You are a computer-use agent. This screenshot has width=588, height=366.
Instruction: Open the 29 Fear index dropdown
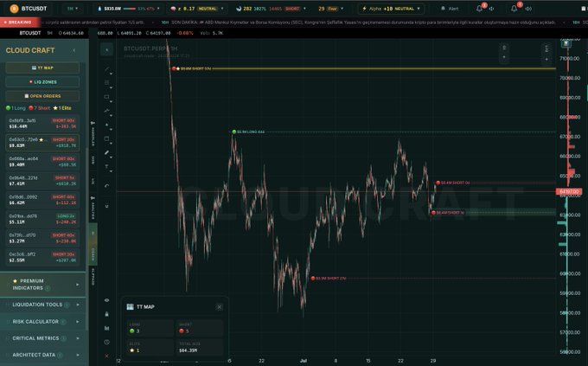click(330, 9)
